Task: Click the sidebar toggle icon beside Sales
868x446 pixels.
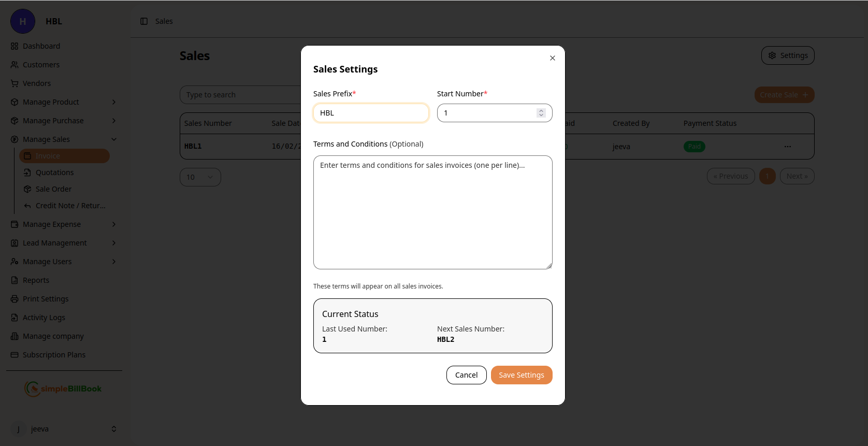Action: (x=144, y=21)
